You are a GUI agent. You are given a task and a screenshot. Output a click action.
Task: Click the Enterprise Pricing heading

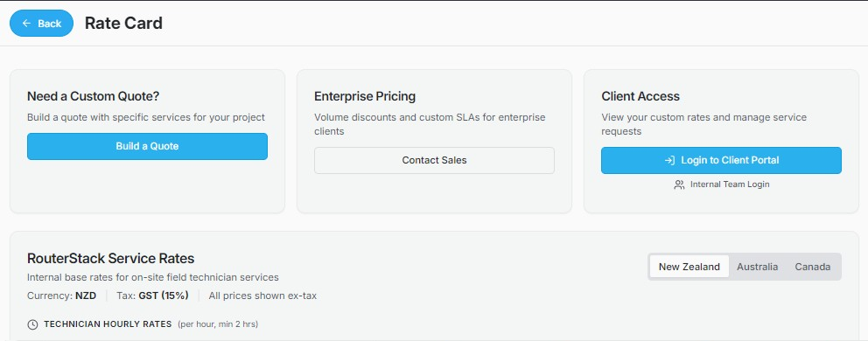coord(365,96)
